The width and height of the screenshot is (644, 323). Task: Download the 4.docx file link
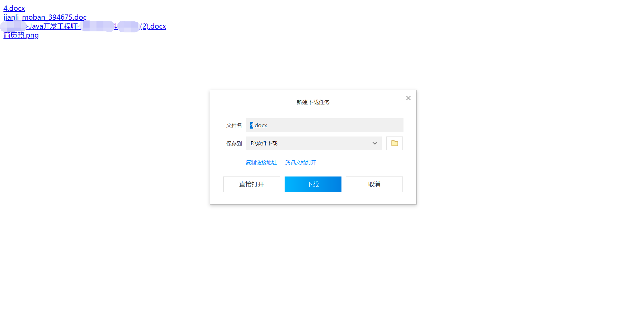(14, 8)
